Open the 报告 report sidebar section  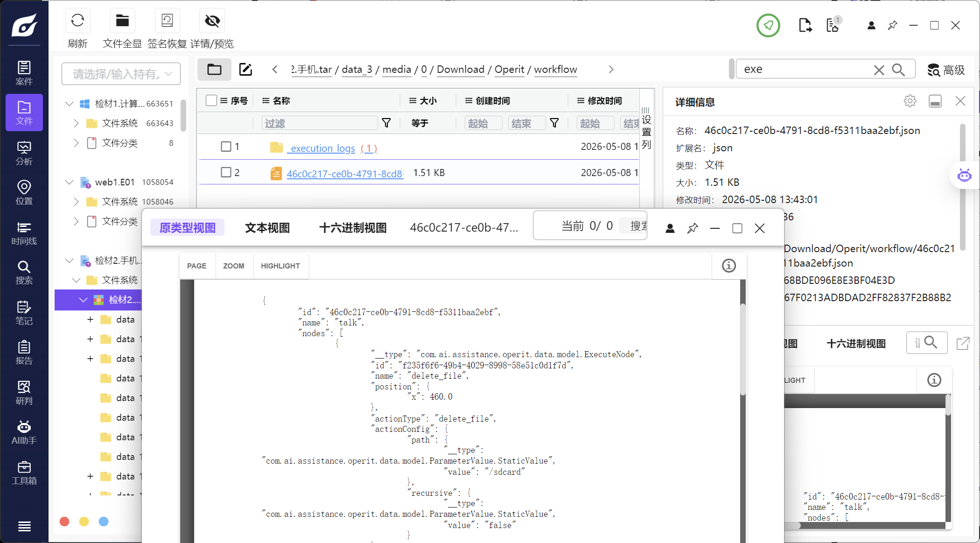coord(24,353)
